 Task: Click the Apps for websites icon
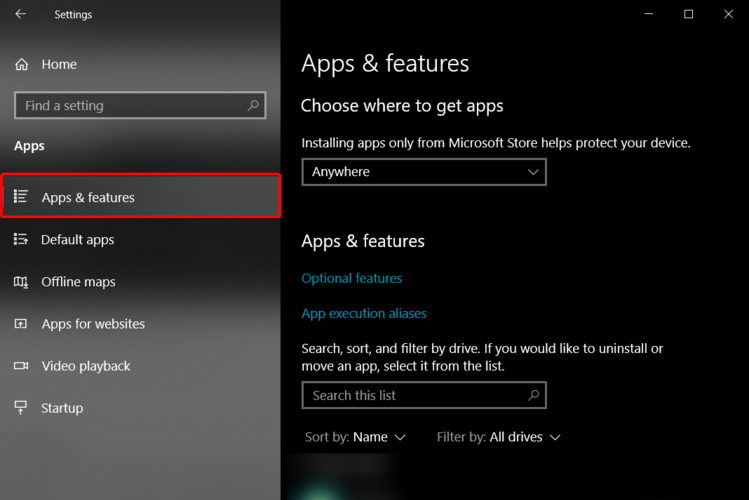point(21,324)
